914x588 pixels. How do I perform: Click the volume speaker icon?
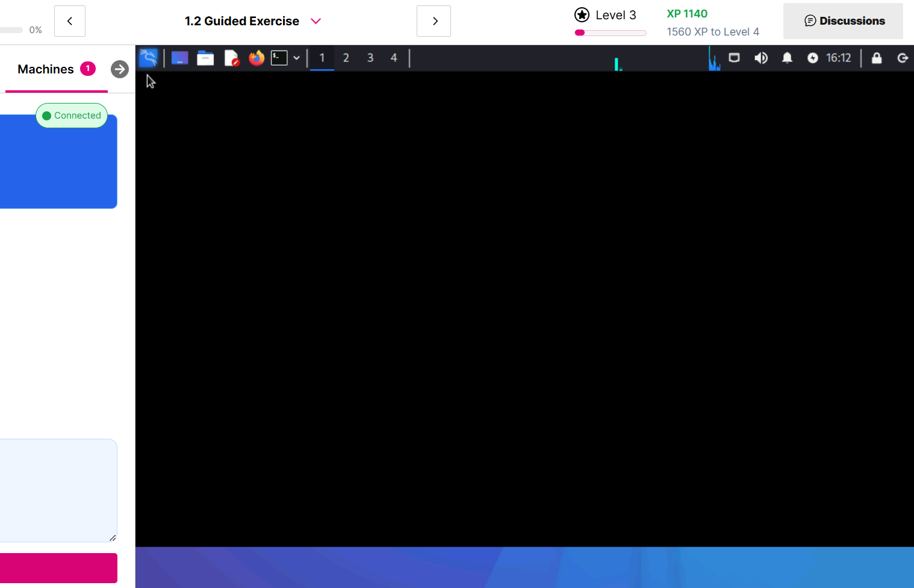click(x=761, y=58)
